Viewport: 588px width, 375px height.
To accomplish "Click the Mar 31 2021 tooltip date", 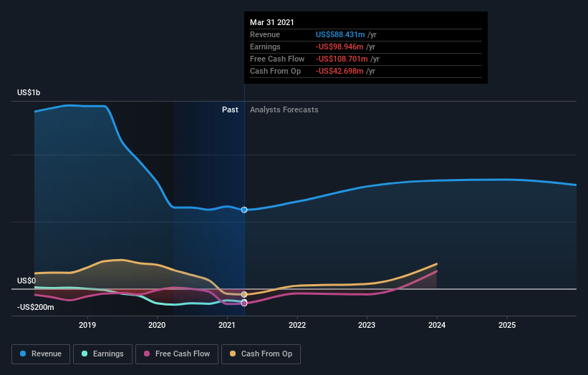I will click(x=272, y=22).
